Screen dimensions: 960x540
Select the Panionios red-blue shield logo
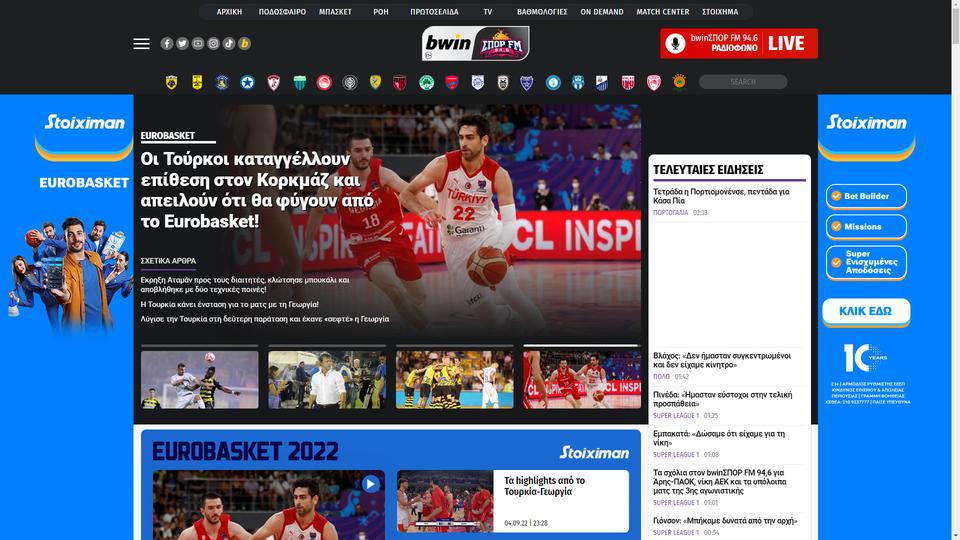point(452,82)
